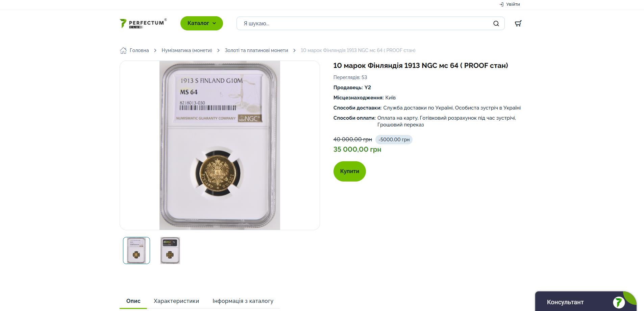Select the first coin thumbnail image
Image resolution: width=644 pixels, height=311 pixels.
[x=137, y=250]
